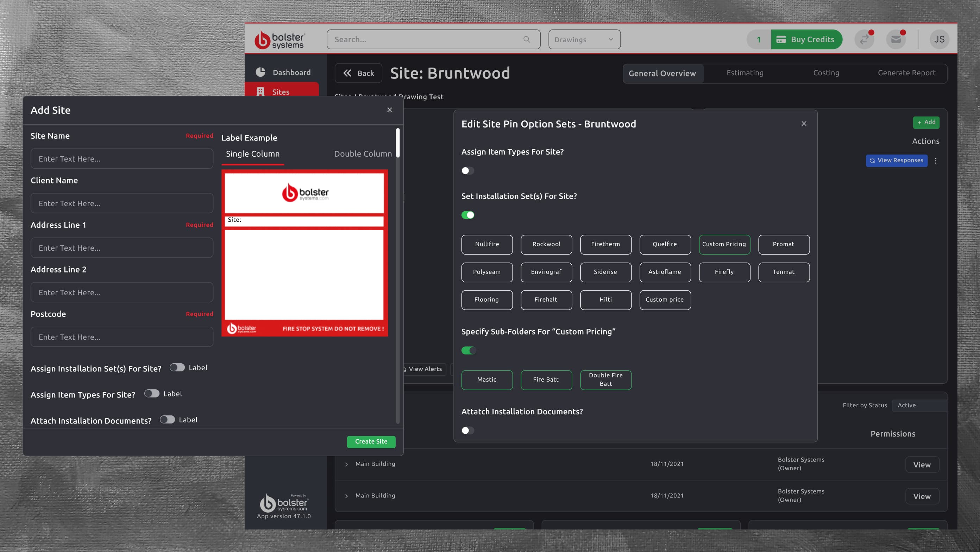Viewport: 980px width, 552px height.
Task: Click the Dashboard pie chart icon
Action: (260, 72)
